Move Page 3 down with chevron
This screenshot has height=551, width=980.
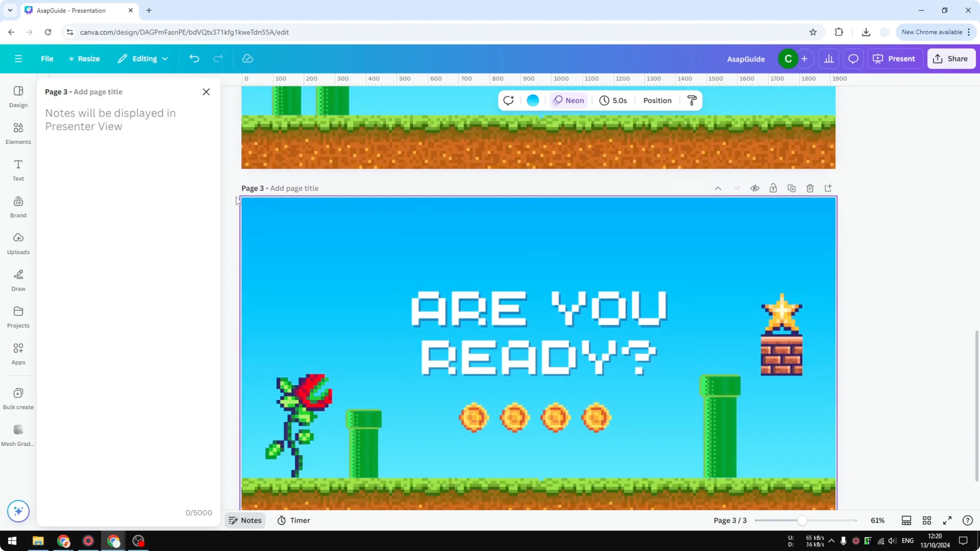(736, 188)
